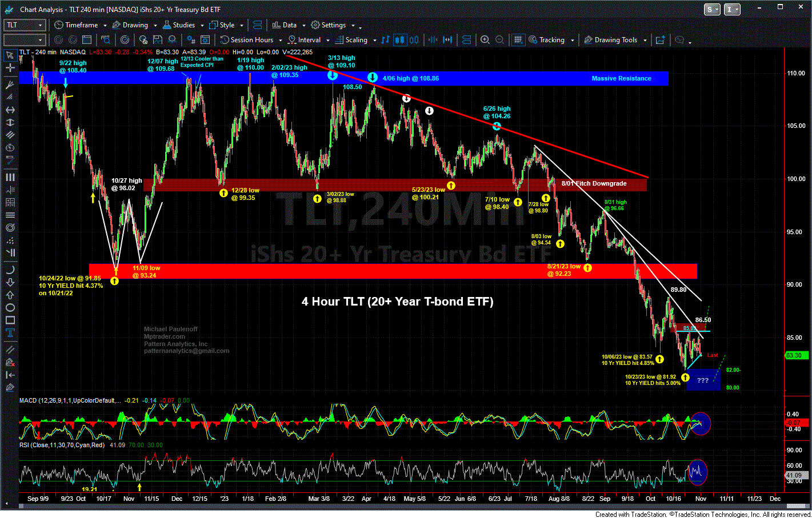Image resolution: width=812 pixels, height=518 pixels.
Task: Pick the vertical line tool with arrows
Action: (10, 122)
